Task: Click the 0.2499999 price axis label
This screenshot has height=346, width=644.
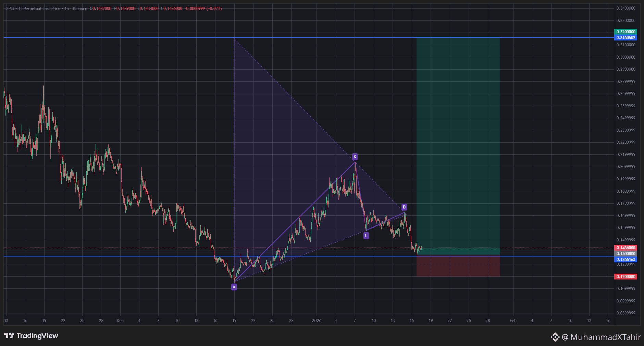Action: point(626,118)
